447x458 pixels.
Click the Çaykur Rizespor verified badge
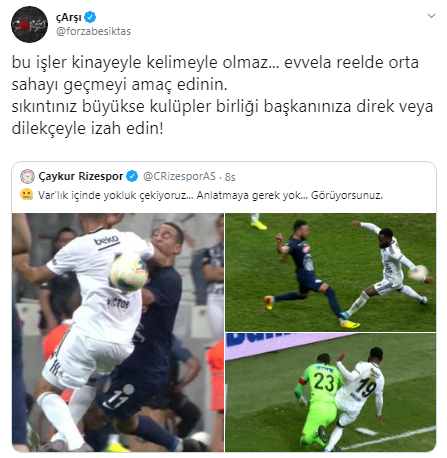[x=132, y=176]
